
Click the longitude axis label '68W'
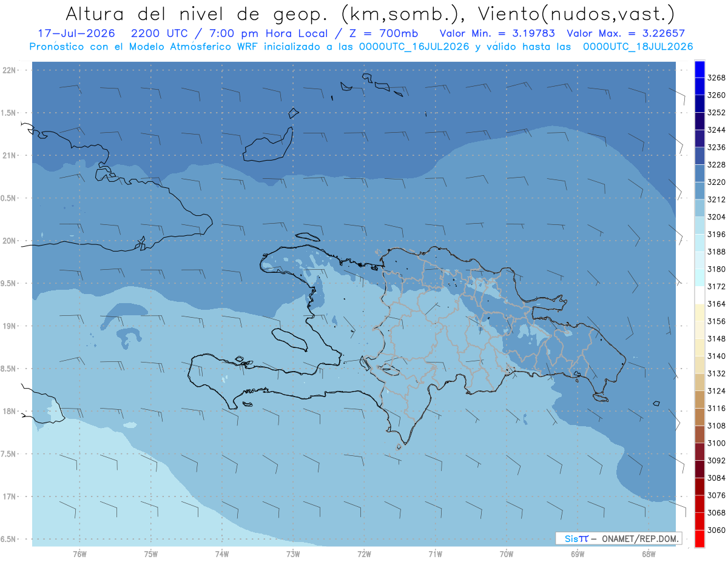click(649, 554)
